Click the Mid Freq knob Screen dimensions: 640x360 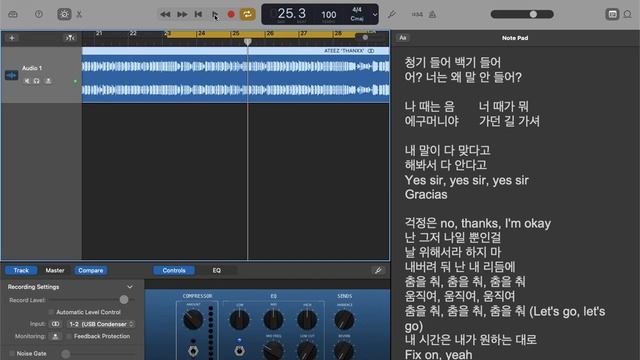pyautogui.click(x=273, y=351)
